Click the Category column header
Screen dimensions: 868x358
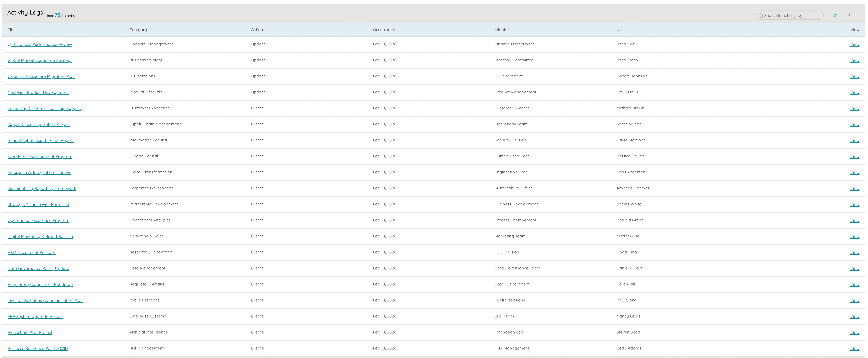(138, 30)
